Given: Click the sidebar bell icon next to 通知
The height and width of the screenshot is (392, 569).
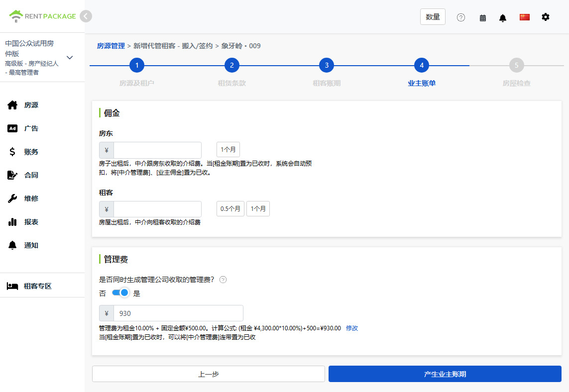Looking at the screenshot, I should (x=12, y=245).
